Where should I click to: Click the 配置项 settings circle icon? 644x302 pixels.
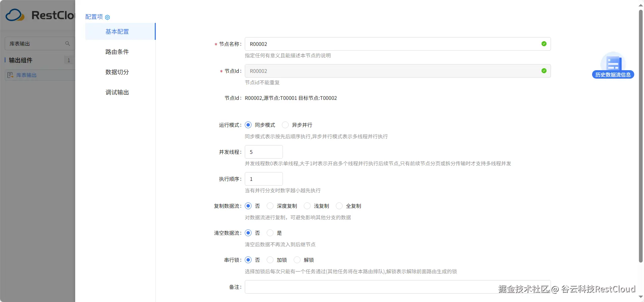point(108,17)
